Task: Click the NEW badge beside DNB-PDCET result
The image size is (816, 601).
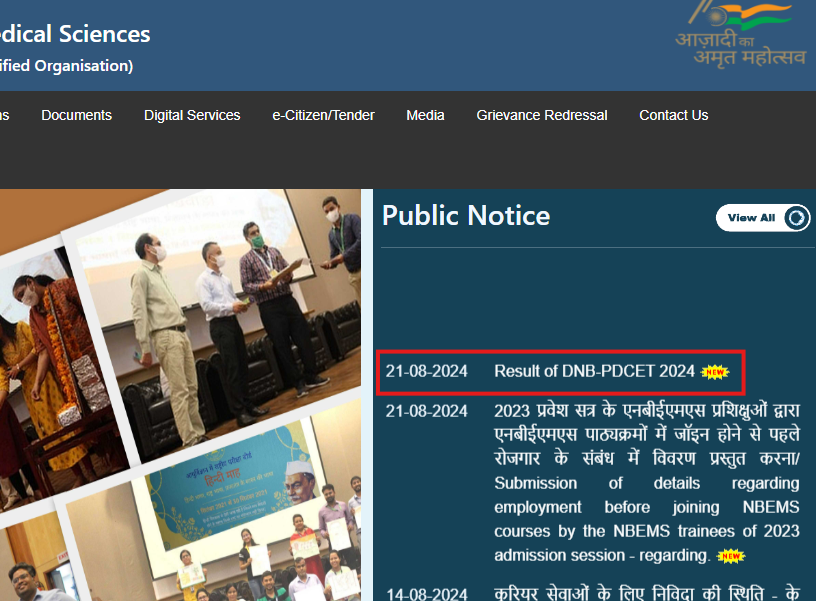Action: pos(714,372)
